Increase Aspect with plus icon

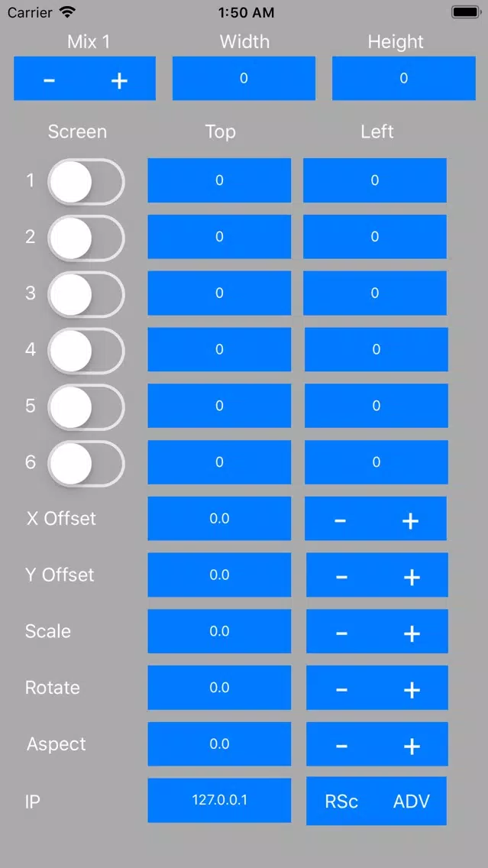(412, 747)
